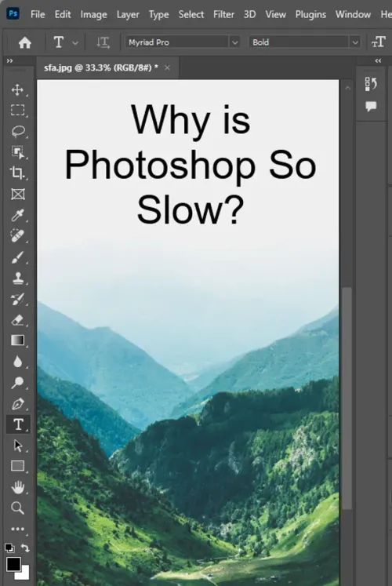Toggle text orientation in options bar
392x586 pixels.
[103, 42]
